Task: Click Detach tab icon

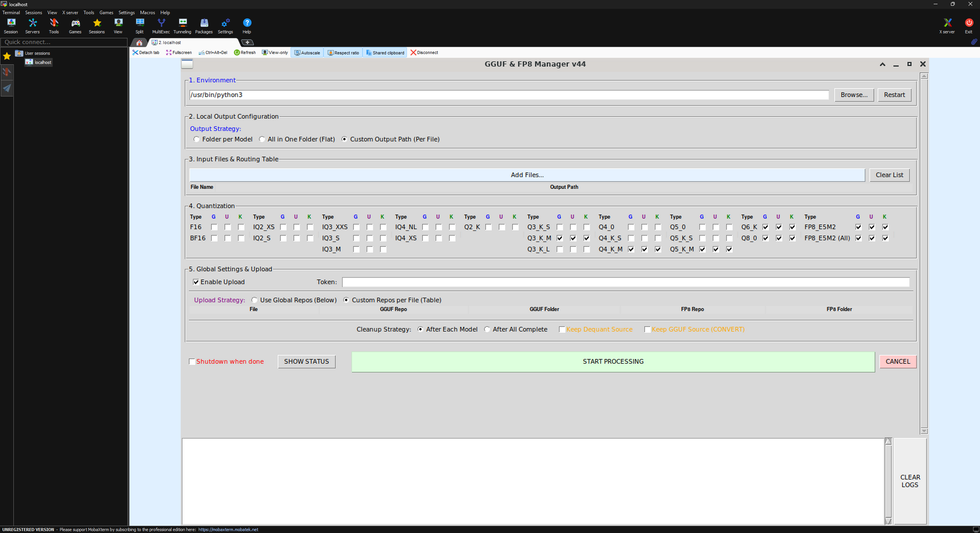Action: 146,52
